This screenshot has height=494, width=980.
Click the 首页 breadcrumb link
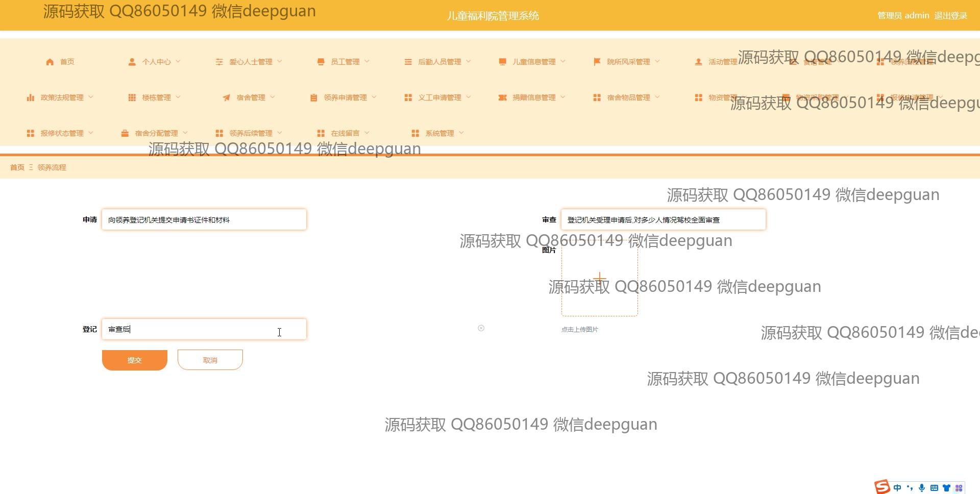17,167
